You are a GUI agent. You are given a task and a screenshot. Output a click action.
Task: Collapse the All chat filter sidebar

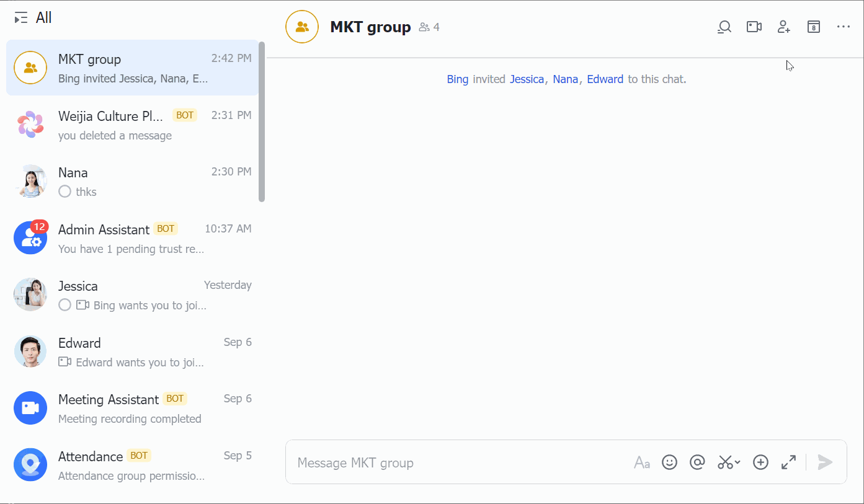pyautogui.click(x=21, y=18)
